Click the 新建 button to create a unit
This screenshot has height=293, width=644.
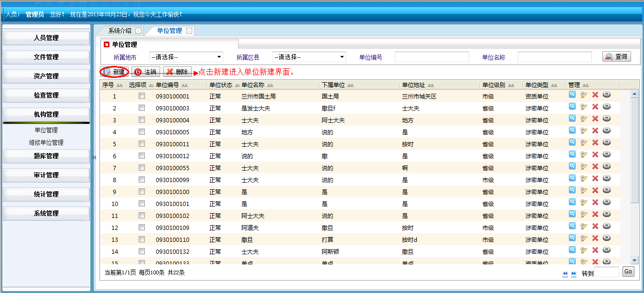[x=115, y=72]
